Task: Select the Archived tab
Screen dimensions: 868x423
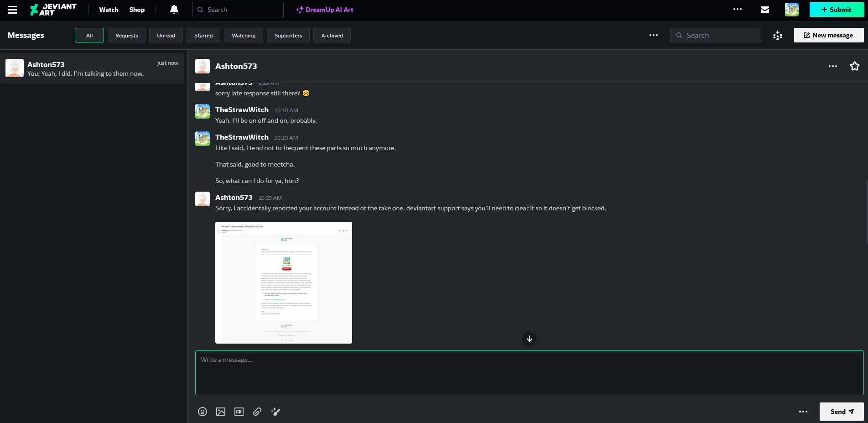Action: [332, 36]
